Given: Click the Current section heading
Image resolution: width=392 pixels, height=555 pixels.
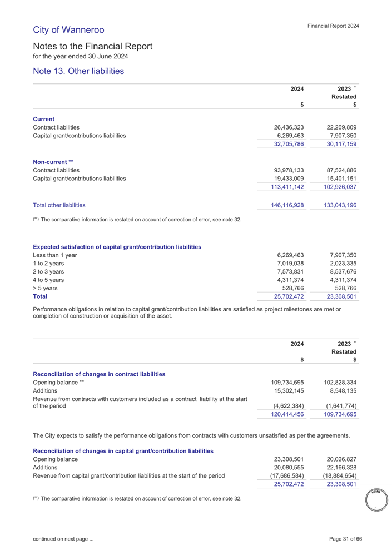Looking at the screenshot, I should coord(44,119).
